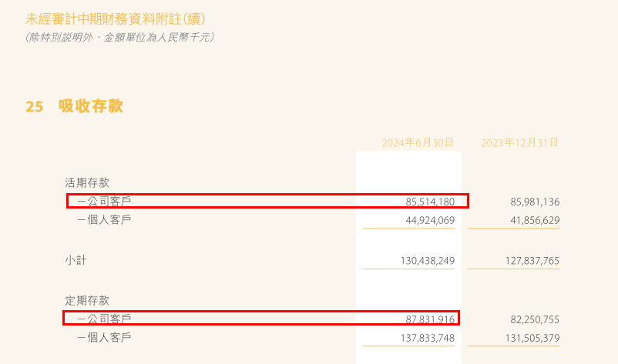
Task: Click the value 137,833,748
Action: 427,338
